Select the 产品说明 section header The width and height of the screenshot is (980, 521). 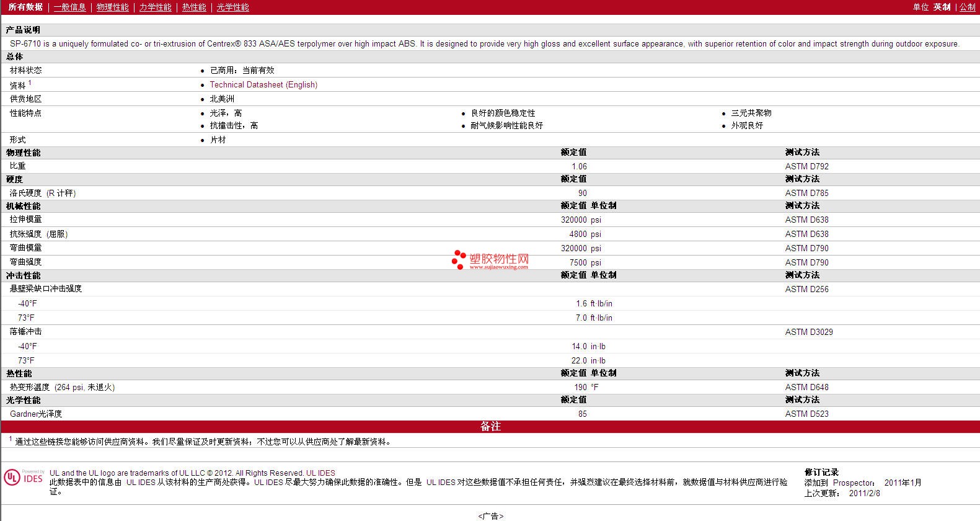(x=23, y=30)
